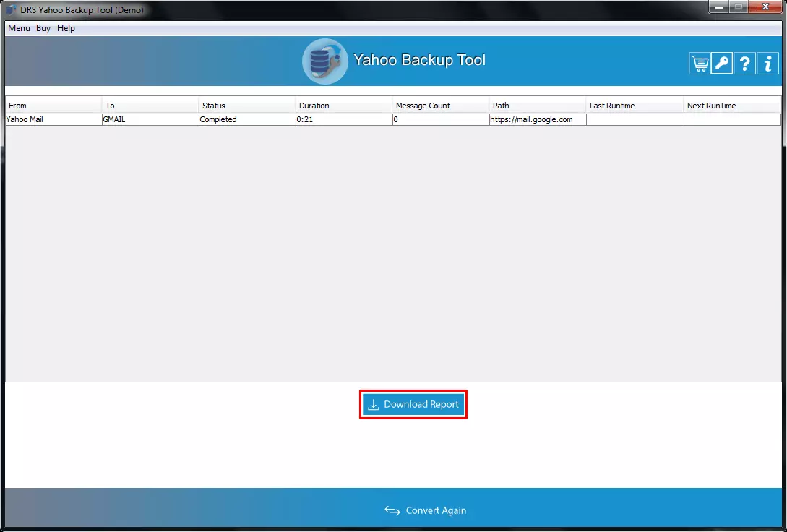Viewport: 787px width, 532px height.
Task: Open the Help menu
Action: (66, 28)
